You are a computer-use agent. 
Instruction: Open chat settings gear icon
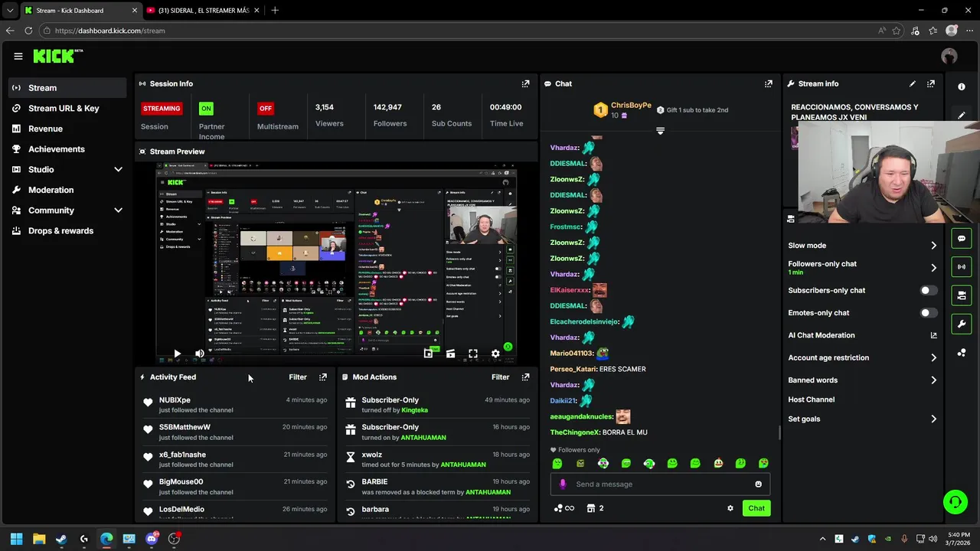[x=730, y=508]
